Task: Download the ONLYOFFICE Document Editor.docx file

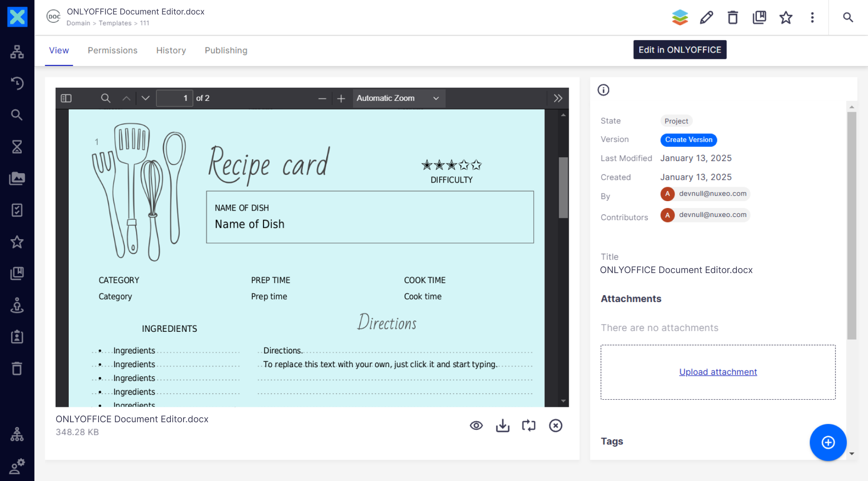Action: coord(502,425)
